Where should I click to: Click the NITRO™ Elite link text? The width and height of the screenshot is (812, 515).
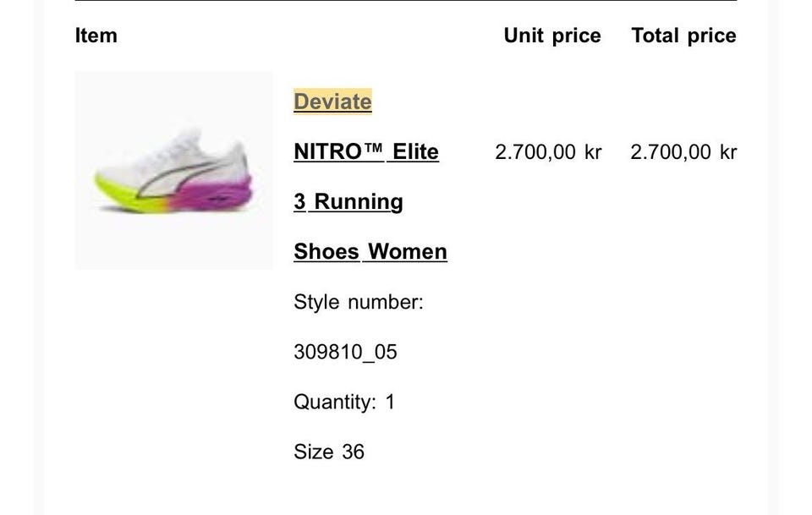coord(365,152)
